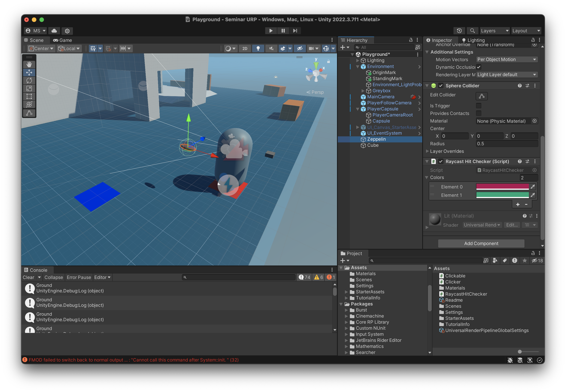Switch to the Game tab
Viewport: 566px width, 392px height.
click(x=63, y=40)
